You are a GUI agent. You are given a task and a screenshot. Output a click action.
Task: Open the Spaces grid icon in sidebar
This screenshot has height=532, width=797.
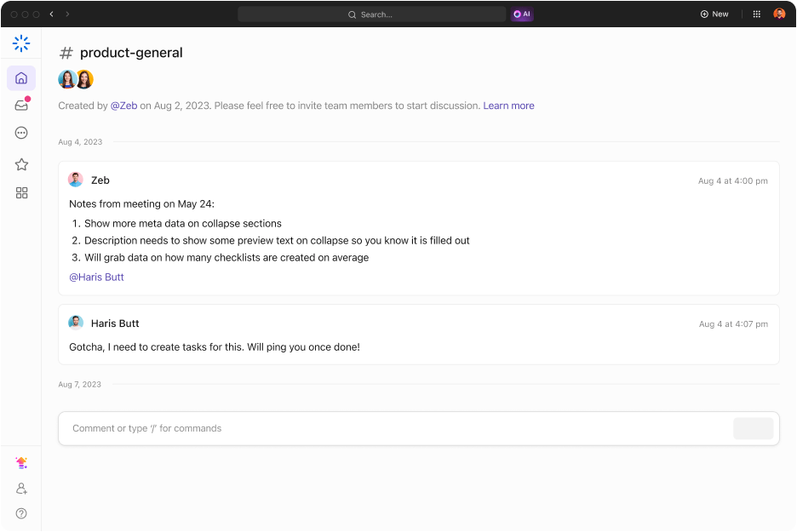(x=21, y=193)
